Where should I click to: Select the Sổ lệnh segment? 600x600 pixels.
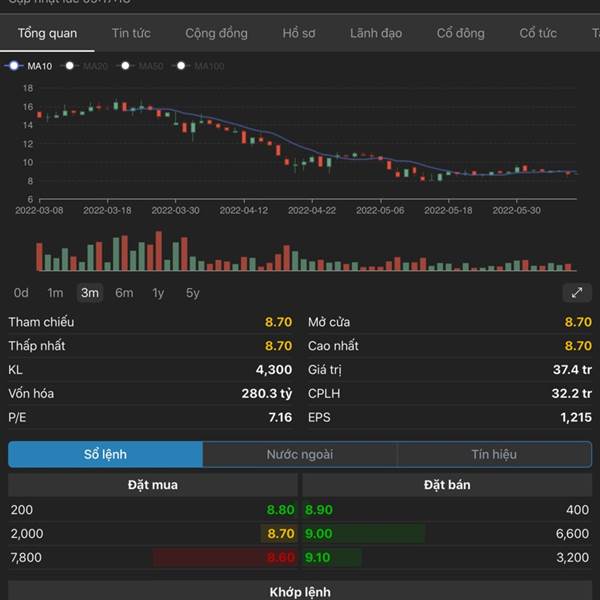point(105,454)
